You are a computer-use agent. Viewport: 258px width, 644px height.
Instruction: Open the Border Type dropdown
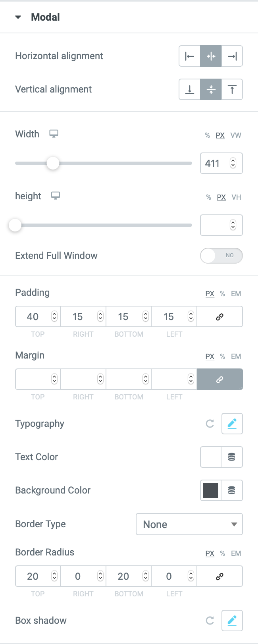pyautogui.click(x=189, y=524)
